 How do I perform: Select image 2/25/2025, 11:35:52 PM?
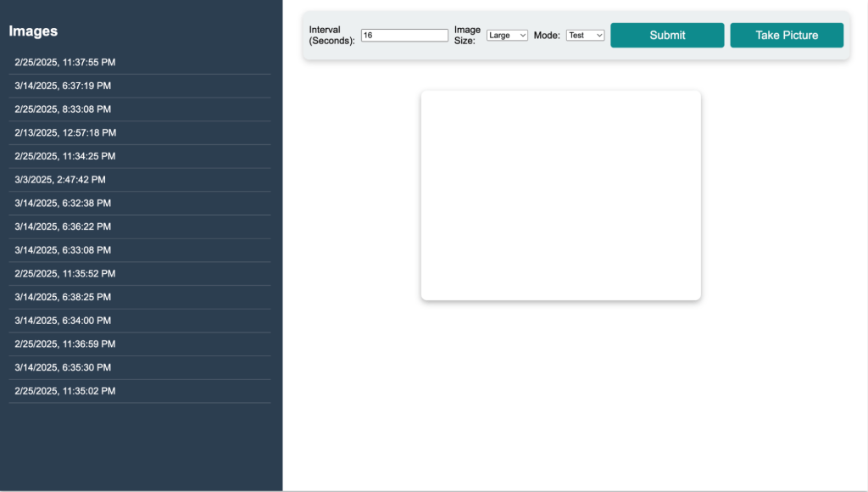[65, 274]
